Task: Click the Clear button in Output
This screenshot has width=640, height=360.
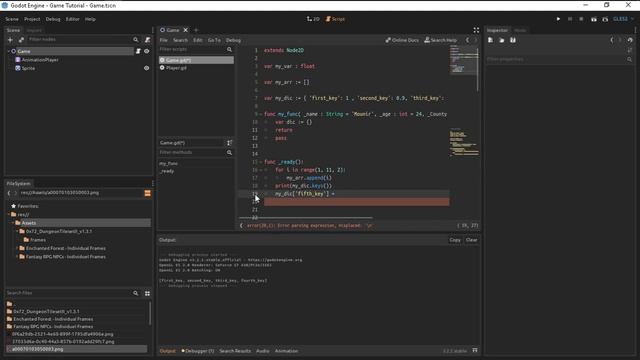Action: pos(471,240)
